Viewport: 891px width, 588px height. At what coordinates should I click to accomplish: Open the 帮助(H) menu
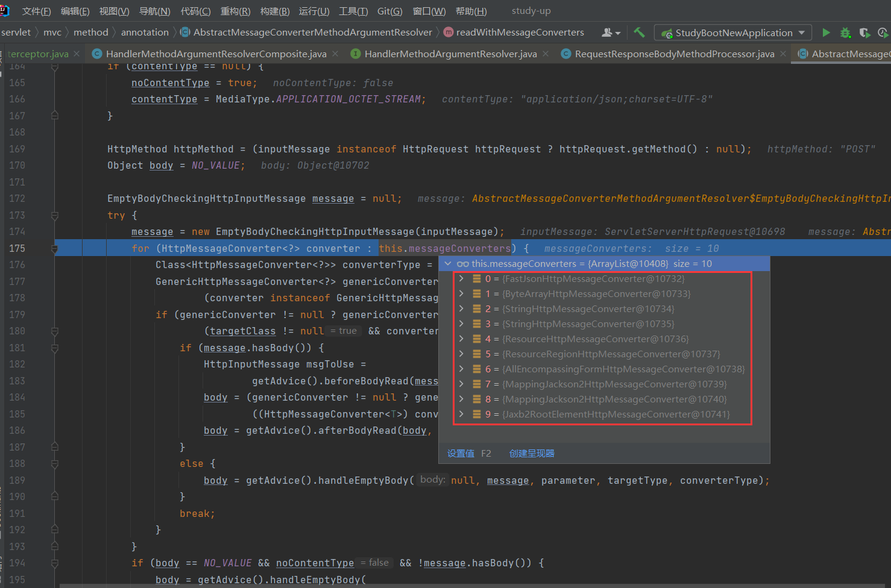[471, 11]
